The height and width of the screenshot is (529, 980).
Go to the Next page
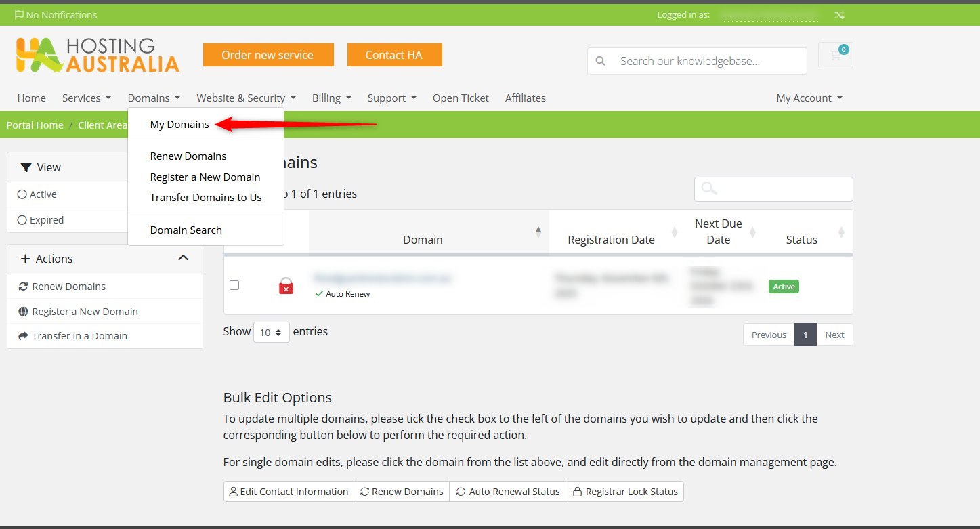pyautogui.click(x=834, y=335)
